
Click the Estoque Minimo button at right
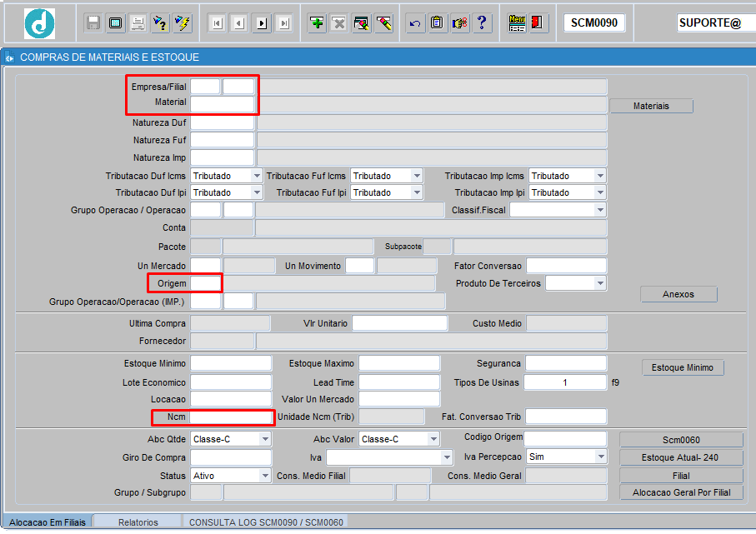pos(683,367)
